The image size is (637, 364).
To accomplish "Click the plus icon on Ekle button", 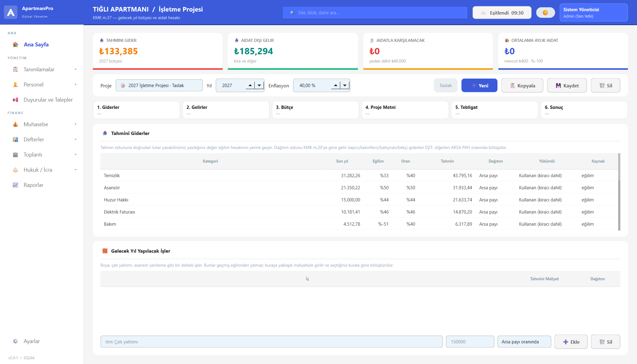I will click(566, 342).
